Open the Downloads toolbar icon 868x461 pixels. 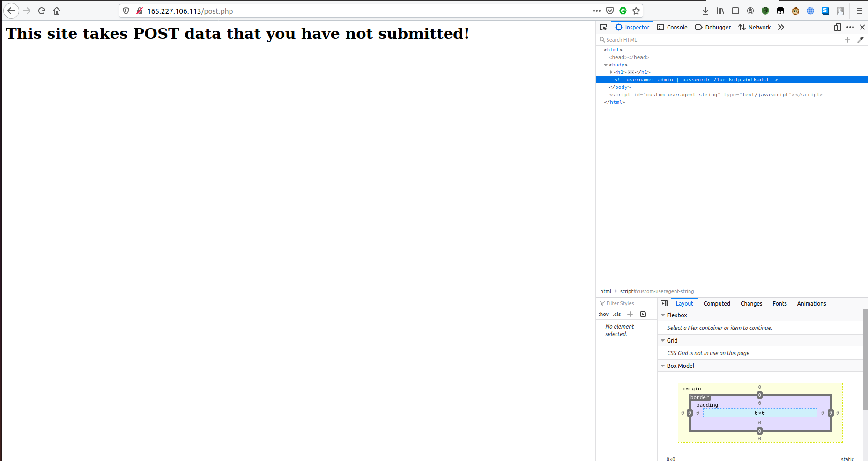pos(705,11)
